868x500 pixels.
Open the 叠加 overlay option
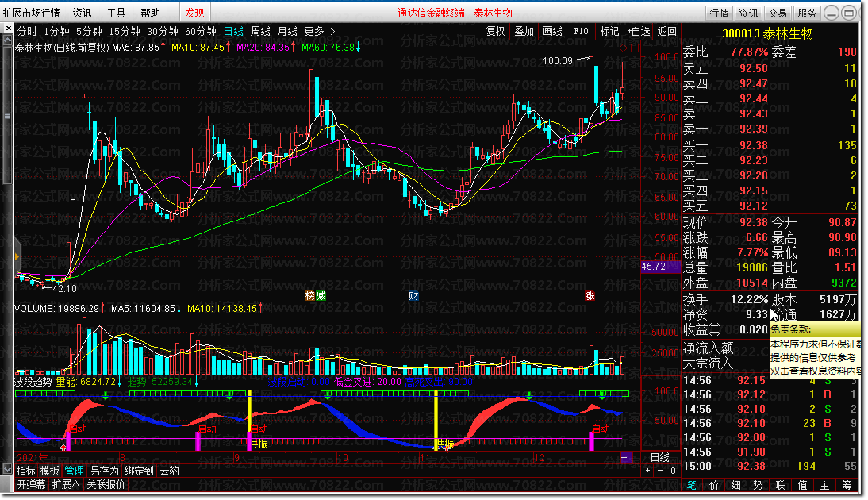(524, 32)
